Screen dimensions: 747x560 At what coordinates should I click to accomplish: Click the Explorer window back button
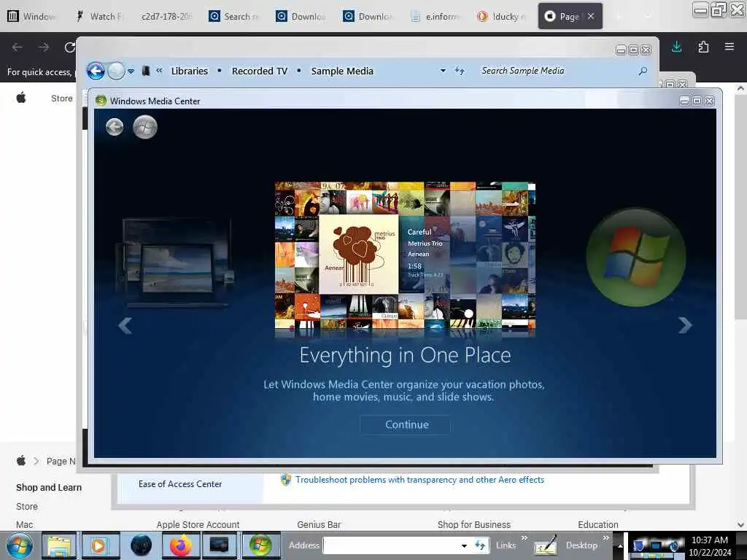[x=96, y=71]
